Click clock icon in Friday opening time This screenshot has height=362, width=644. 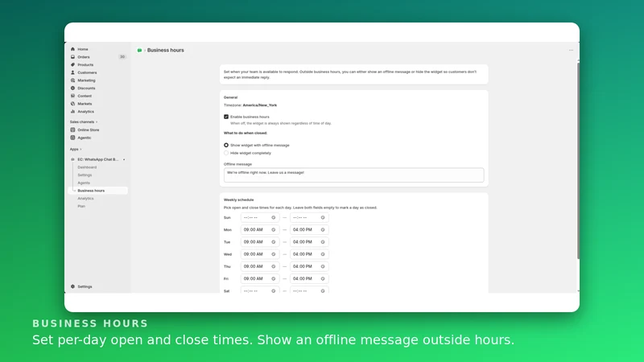pos(273,278)
